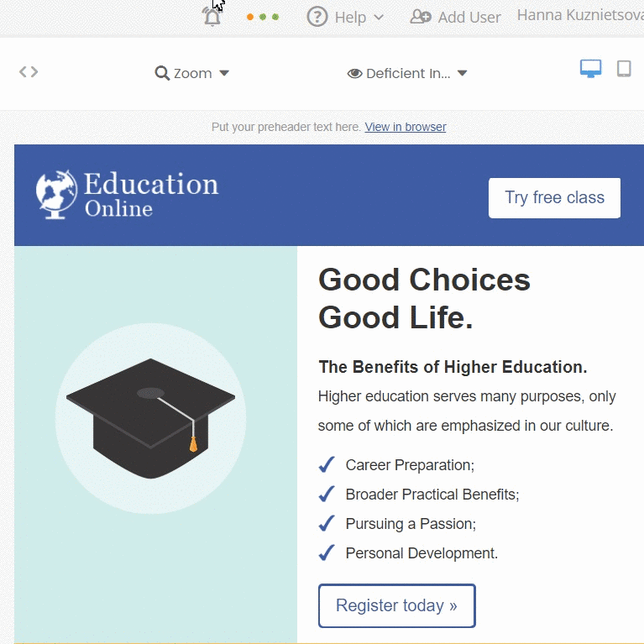Switch to mobile preview device icon
The width and height of the screenshot is (644, 644).
tap(624, 69)
